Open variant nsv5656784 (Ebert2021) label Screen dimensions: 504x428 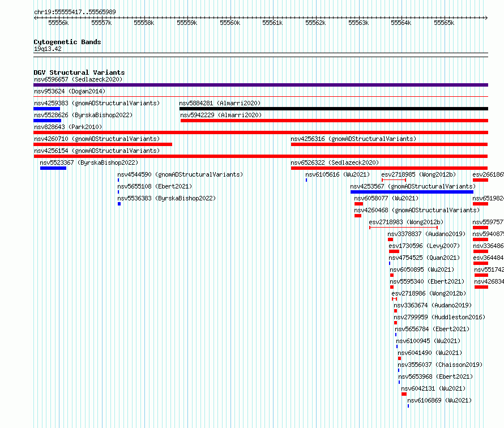(432, 329)
